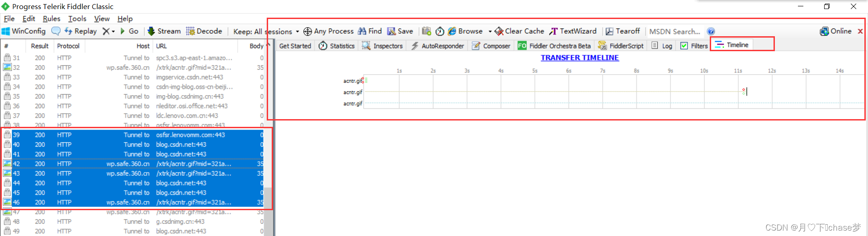Open the Edit menu
The height and width of the screenshot is (236, 868).
click(28, 19)
